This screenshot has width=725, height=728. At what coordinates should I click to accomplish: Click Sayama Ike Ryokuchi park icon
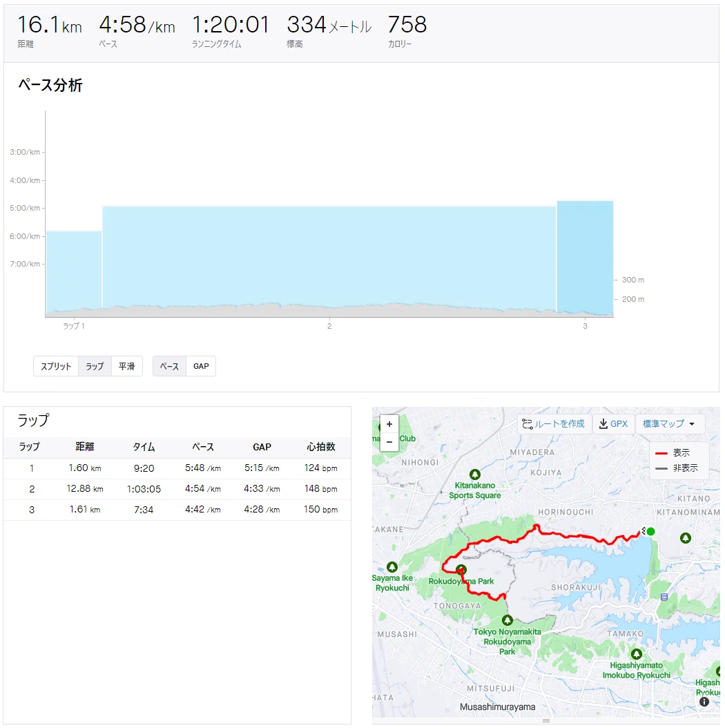point(392,567)
